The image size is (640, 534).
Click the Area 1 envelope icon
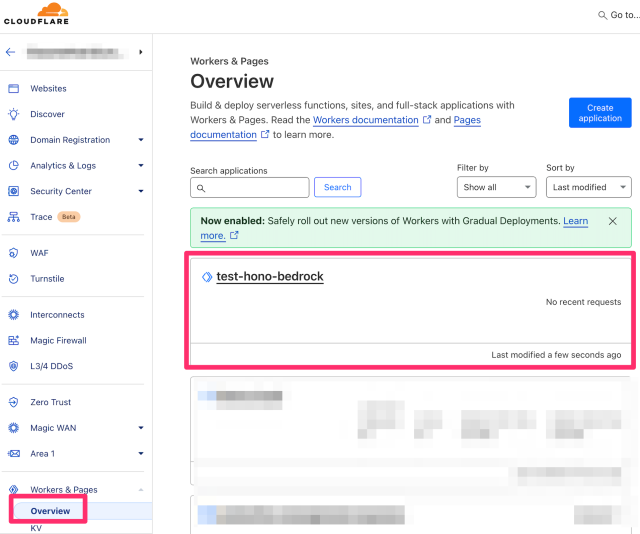tap(13, 454)
